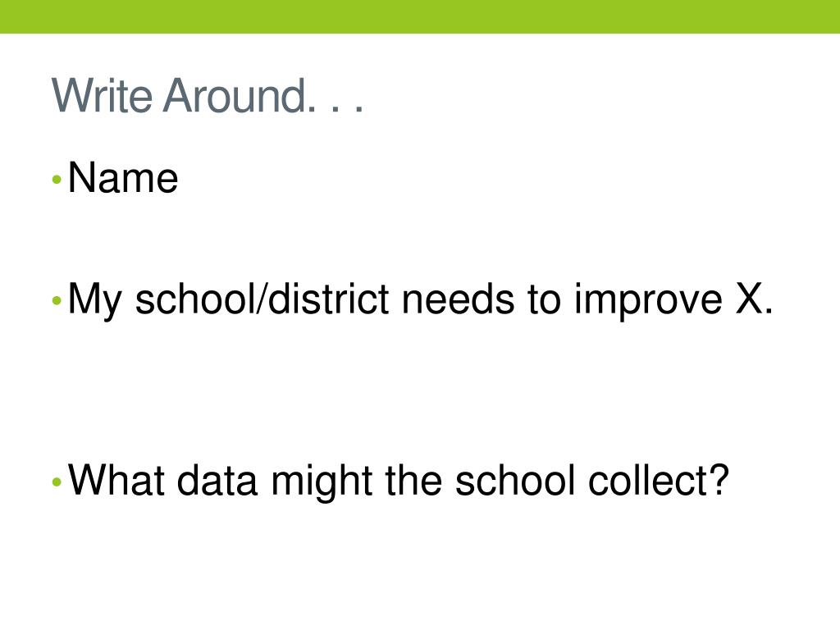Select the Write Around title text
840x630 pixels.
(x=208, y=95)
